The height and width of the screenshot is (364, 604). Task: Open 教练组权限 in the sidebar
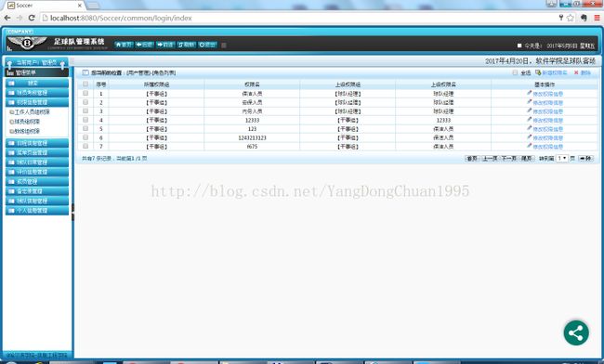27,131
